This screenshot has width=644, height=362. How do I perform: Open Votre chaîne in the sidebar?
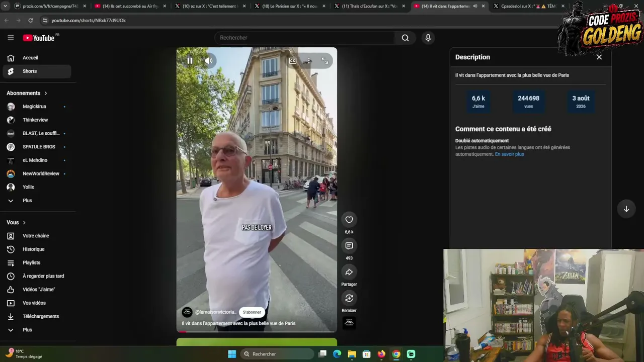click(36, 236)
